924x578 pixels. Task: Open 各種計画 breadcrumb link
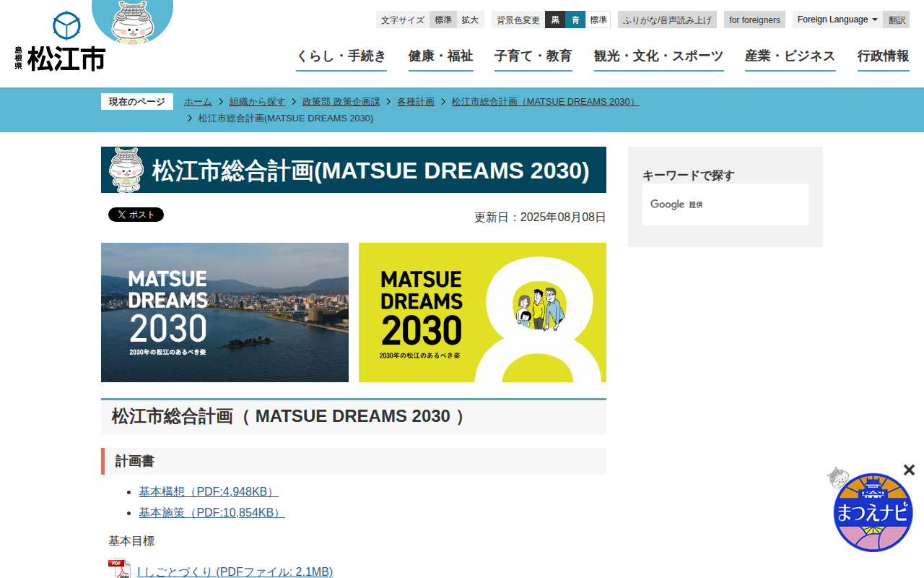point(416,102)
